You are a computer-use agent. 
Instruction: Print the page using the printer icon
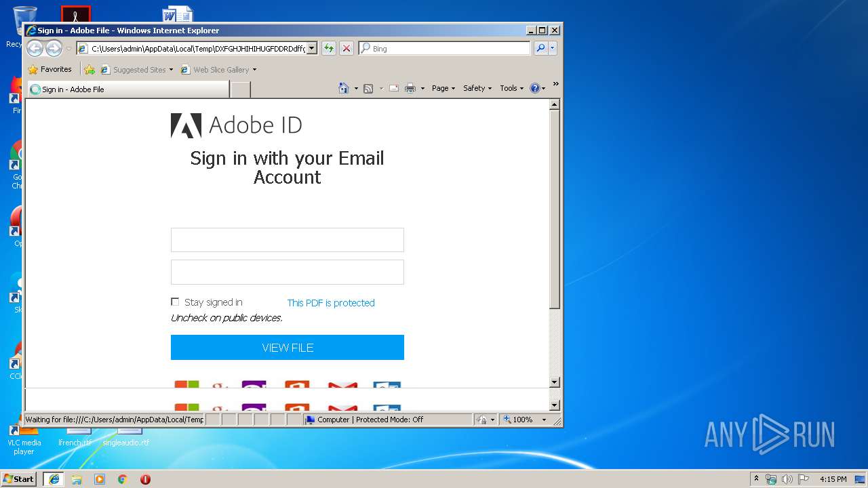pyautogui.click(x=410, y=88)
